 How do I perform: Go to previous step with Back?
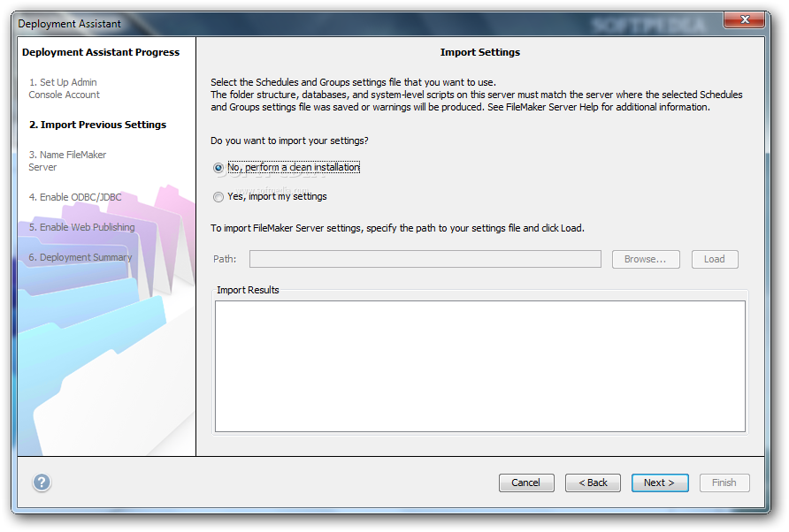click(593, 483)
